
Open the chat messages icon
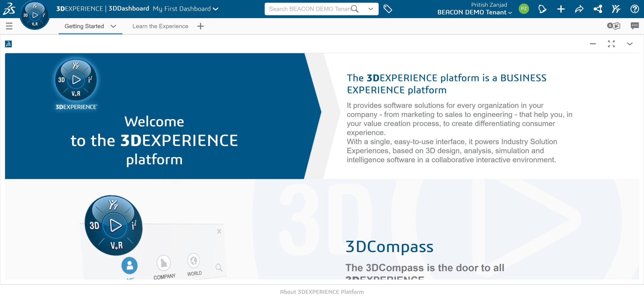(x=635, y=26)
